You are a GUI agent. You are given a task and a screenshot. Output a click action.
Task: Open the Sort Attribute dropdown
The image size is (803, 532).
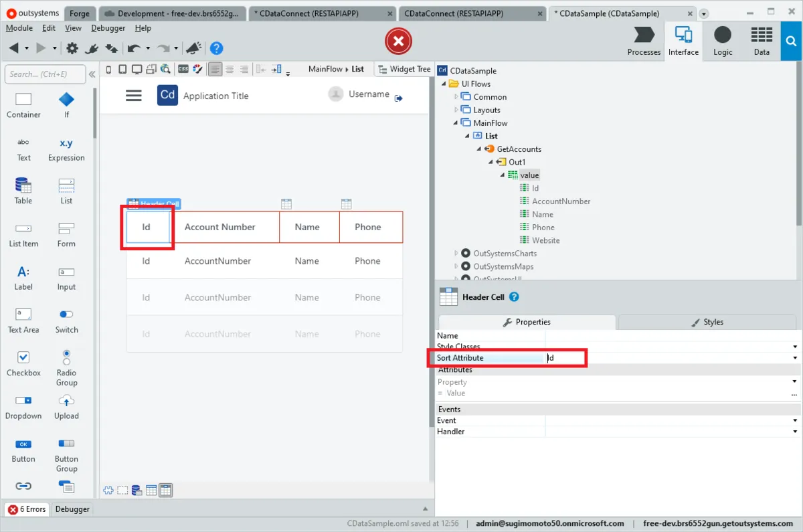click(795, 358)
